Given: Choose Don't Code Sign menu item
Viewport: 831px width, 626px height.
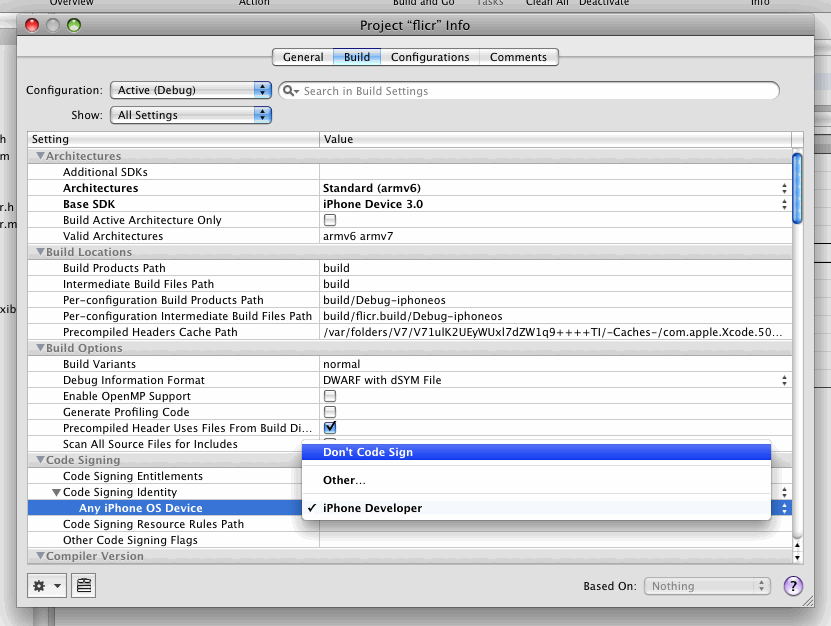Looking at the screenshot, I should [x=536, y=452].
